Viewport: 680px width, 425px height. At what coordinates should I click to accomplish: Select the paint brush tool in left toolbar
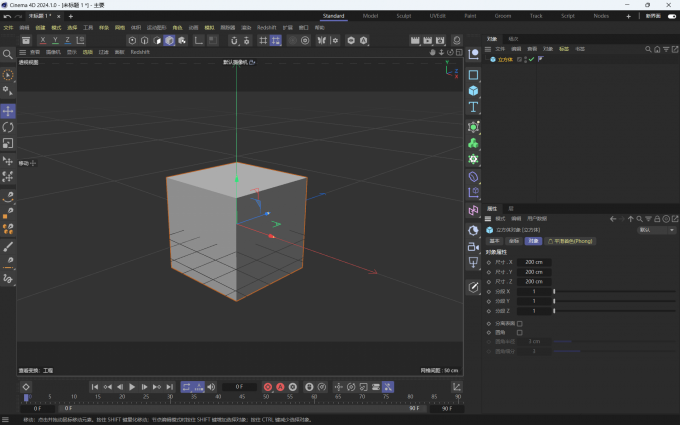(x=8, y=246)
